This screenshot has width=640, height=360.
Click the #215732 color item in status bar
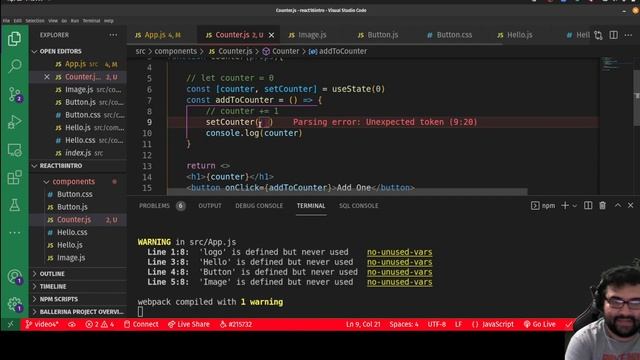pos(236,324)
